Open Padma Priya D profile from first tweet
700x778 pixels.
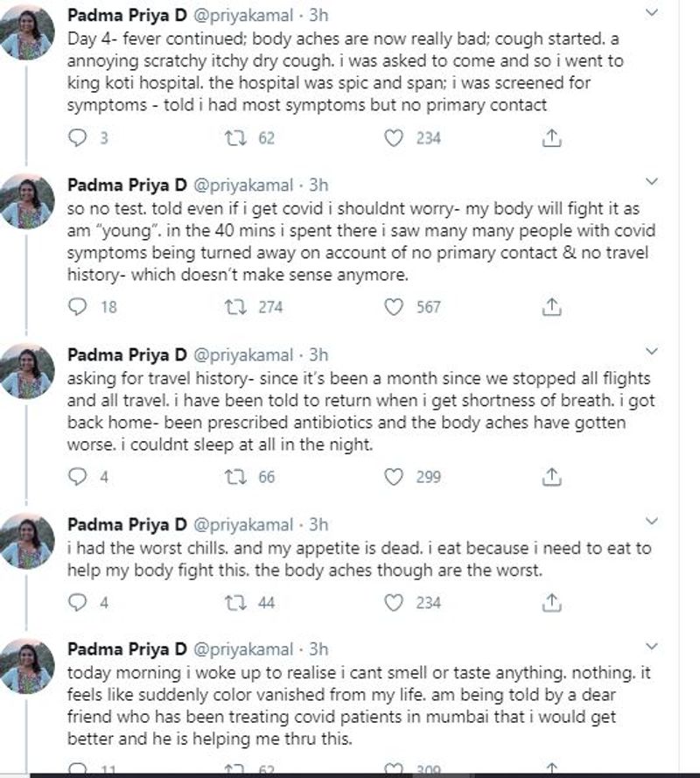[127, 15]
